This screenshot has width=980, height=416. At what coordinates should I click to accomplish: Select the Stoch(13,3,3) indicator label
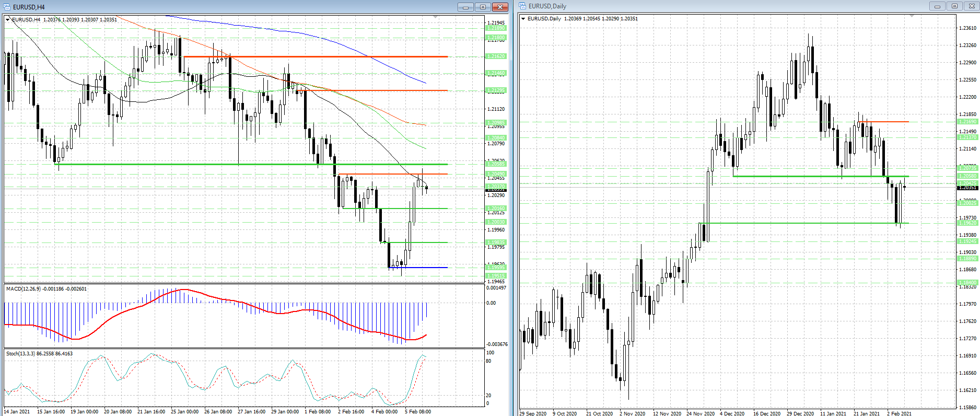pyautogui.click(x=39, y=354)
